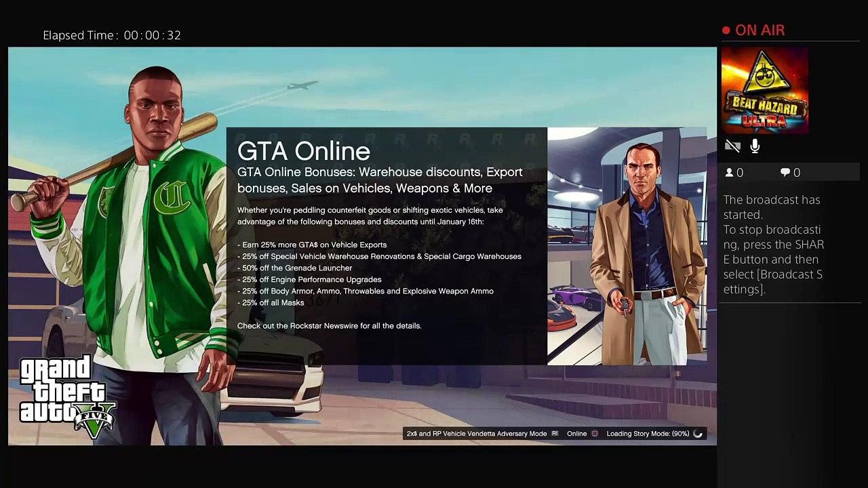Click the square button icon beside Online
Viewport: 868px width, 488px height.
point(595,434)
